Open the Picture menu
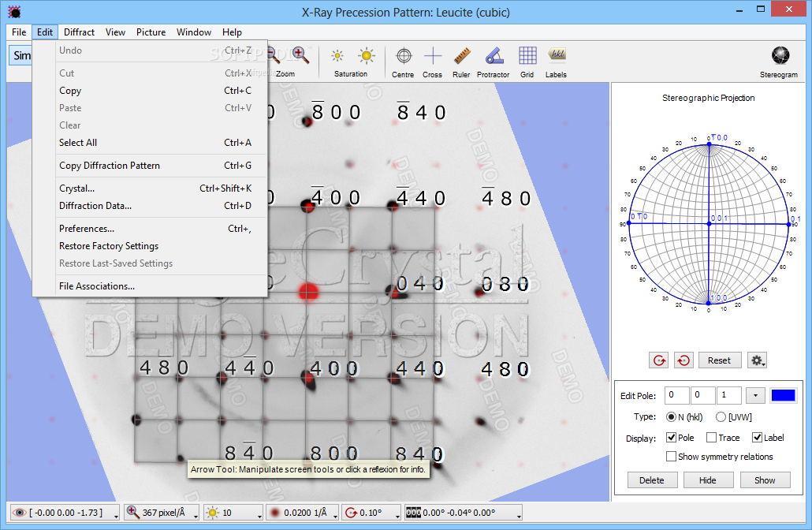 point(151,32)
